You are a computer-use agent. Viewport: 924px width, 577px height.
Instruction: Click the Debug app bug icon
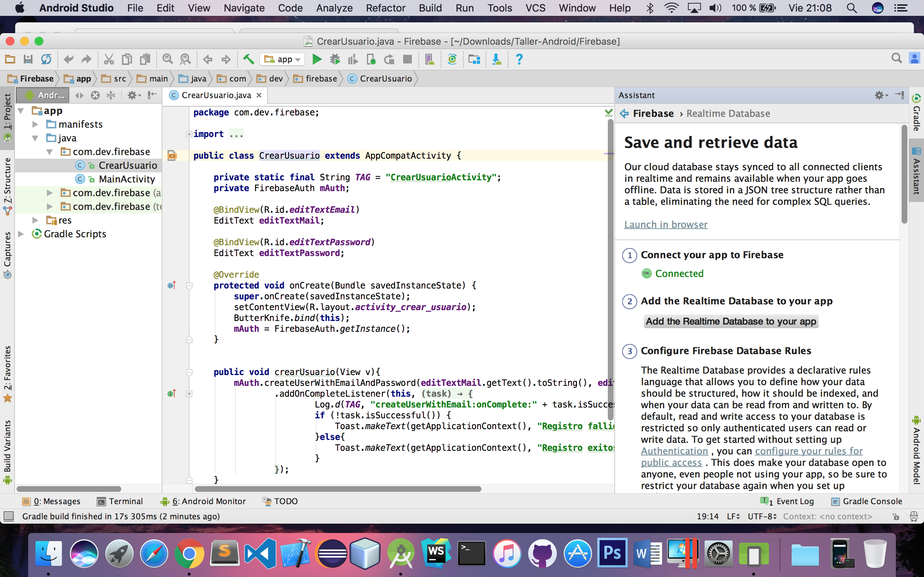[335, 60]
